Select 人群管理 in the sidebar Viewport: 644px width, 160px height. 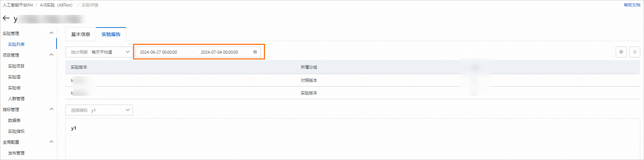click(x=16, y=99)
